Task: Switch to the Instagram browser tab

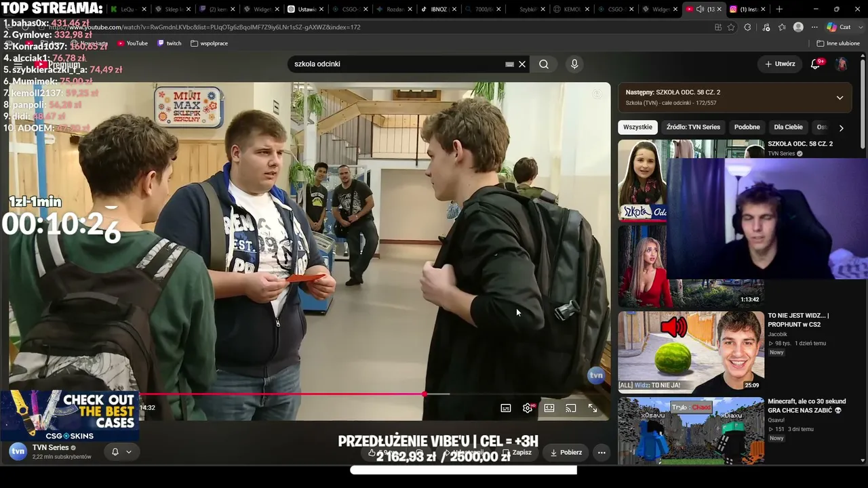Action: pos(747,9)
